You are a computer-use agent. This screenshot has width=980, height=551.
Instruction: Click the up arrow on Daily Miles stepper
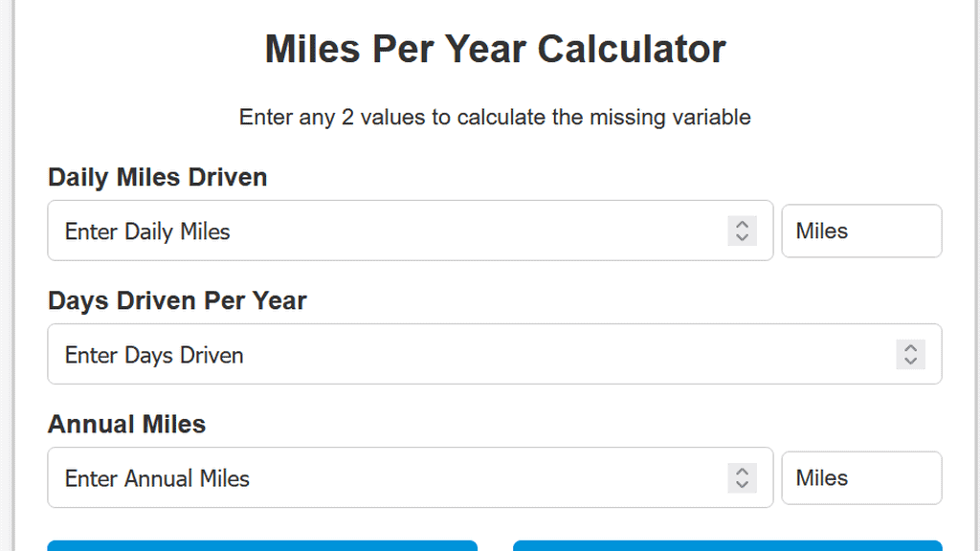point(743,224)
